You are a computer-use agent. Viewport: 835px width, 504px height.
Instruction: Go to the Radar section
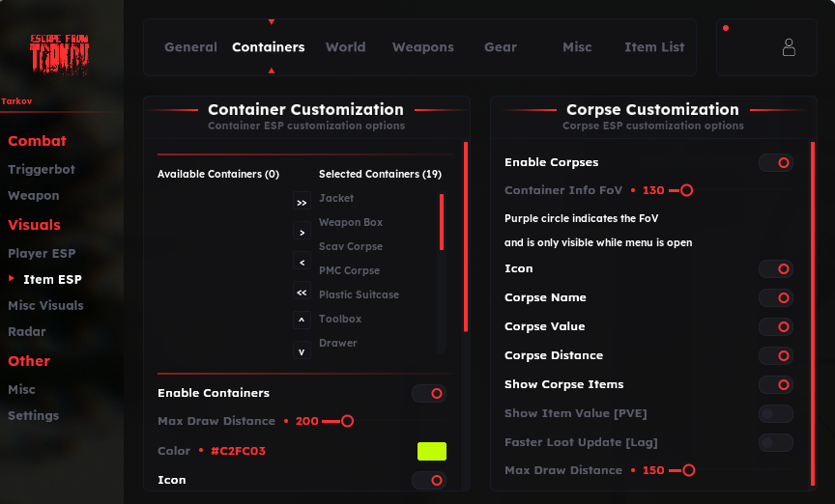pos(27,332)
